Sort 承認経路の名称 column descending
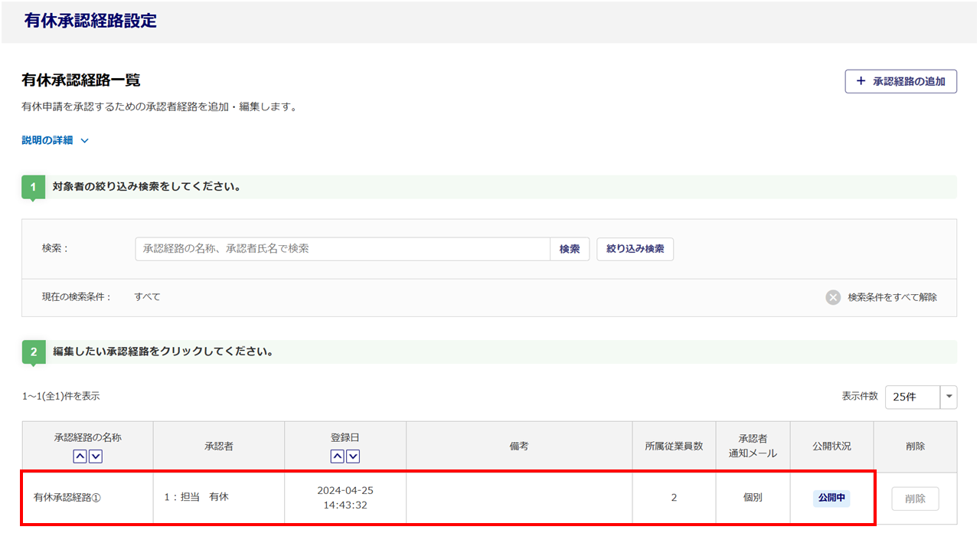980x543 pixels. [x=96, y=456]
